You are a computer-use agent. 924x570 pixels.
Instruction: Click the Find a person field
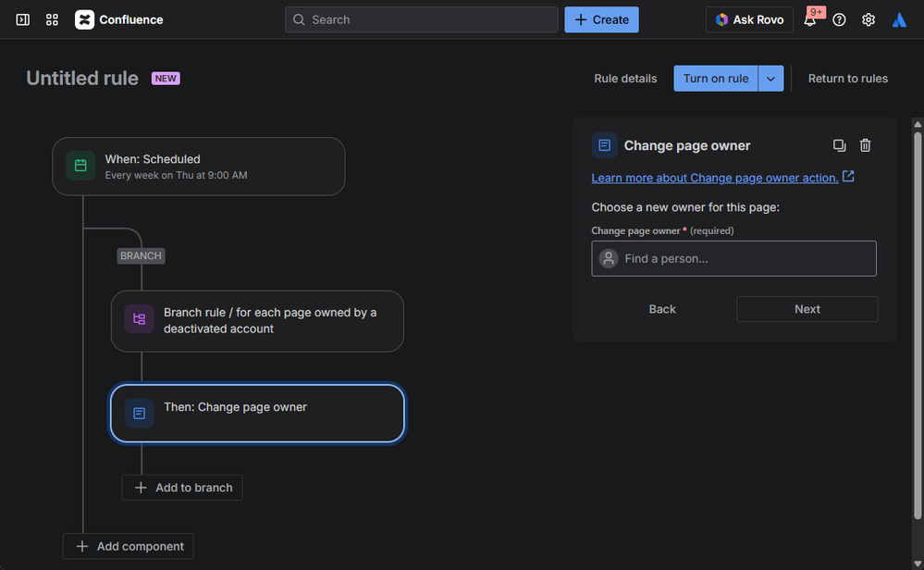click(733, 258)
